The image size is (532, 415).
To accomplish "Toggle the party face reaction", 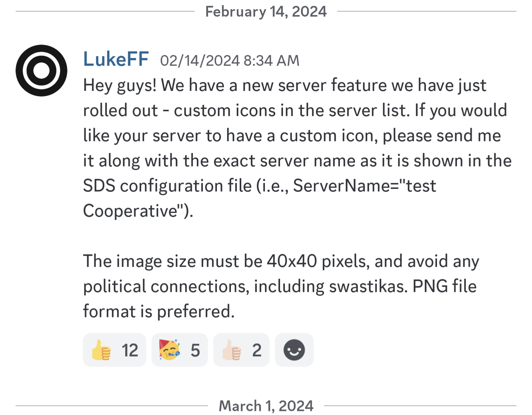I will (x=180, y=350).
